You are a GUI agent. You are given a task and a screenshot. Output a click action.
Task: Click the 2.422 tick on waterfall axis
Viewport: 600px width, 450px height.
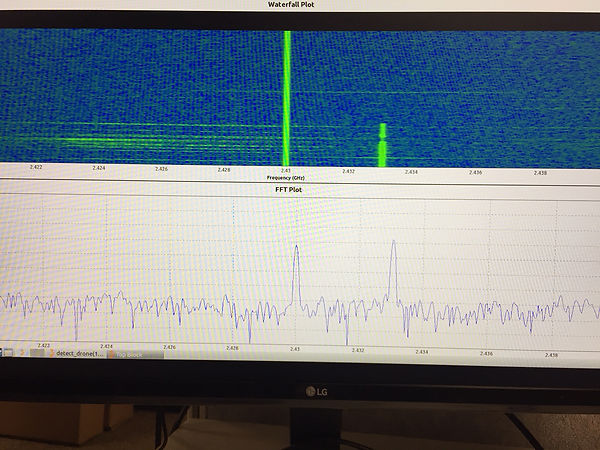click(36, 167)
